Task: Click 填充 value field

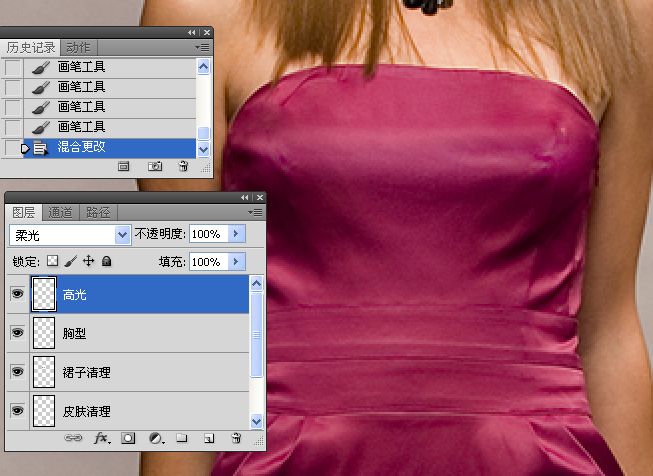Action: (208, 262)
